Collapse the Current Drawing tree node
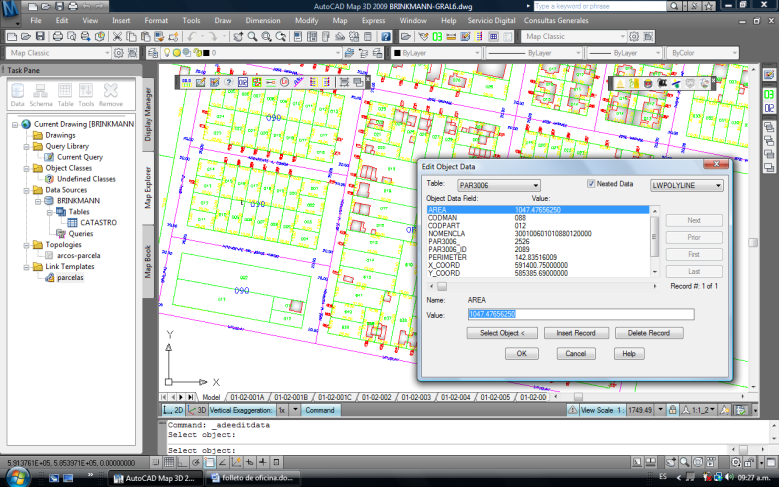 point(15,124)
